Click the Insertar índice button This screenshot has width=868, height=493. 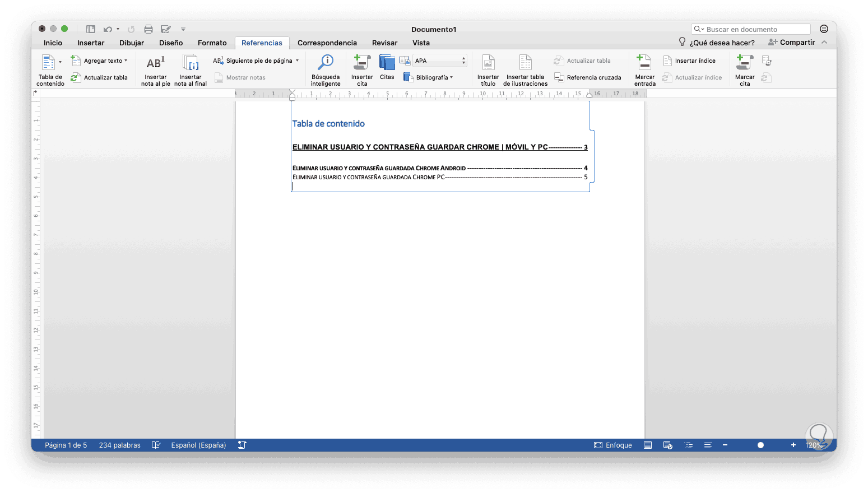(x=689, y=61)
